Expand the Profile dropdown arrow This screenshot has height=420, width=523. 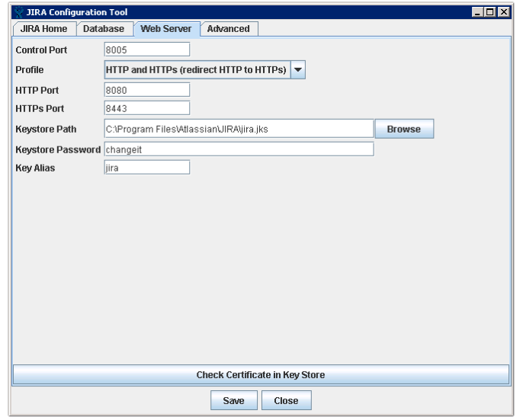click(298, 69)
